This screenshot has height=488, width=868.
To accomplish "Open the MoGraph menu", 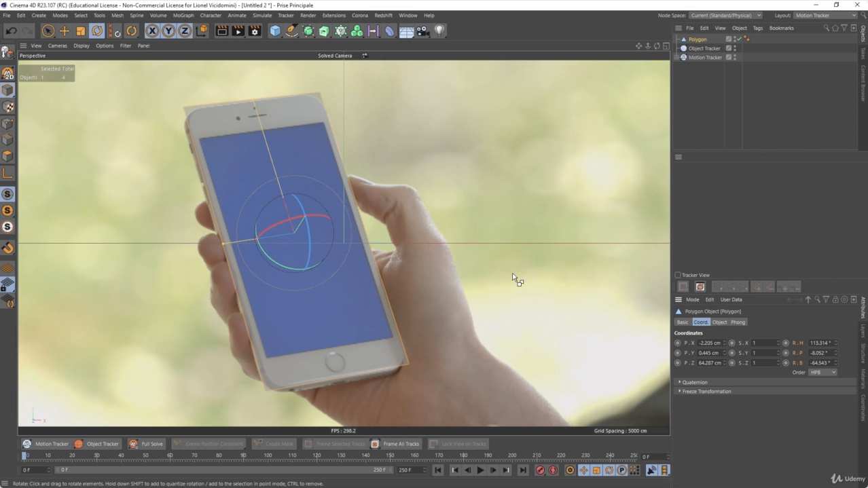I will click(183, 15).
